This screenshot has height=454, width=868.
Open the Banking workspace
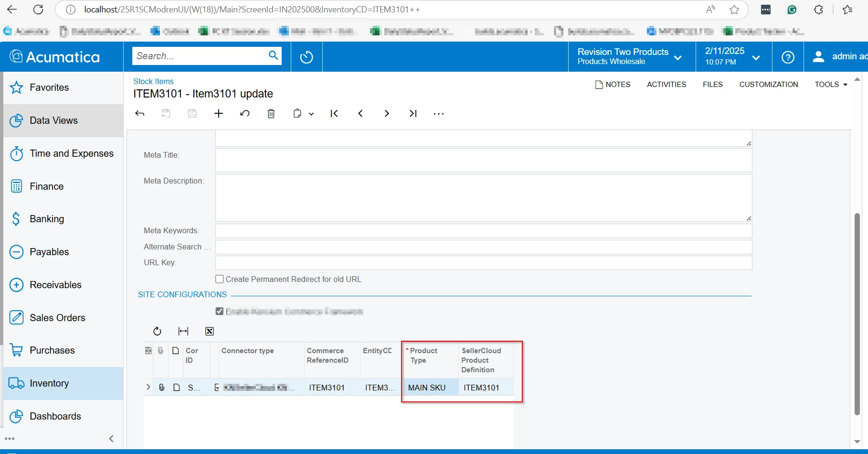pyautogui.click(x=63, y=219)
